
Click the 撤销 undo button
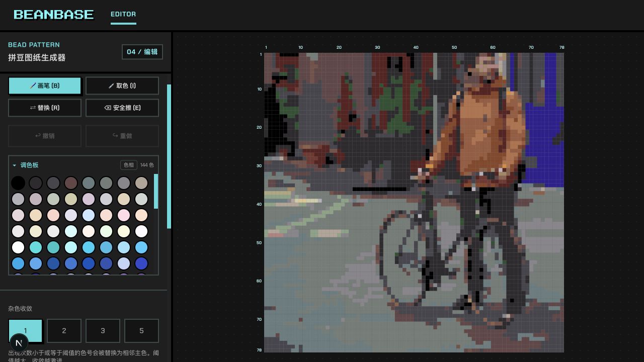(45, 136)
